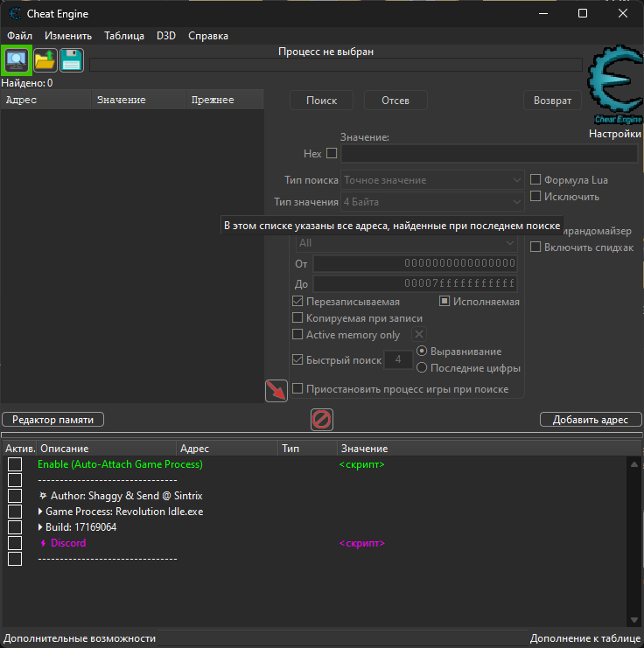
Task: Open the Тип значения dropdown
Action: click(x=432, y=202)
